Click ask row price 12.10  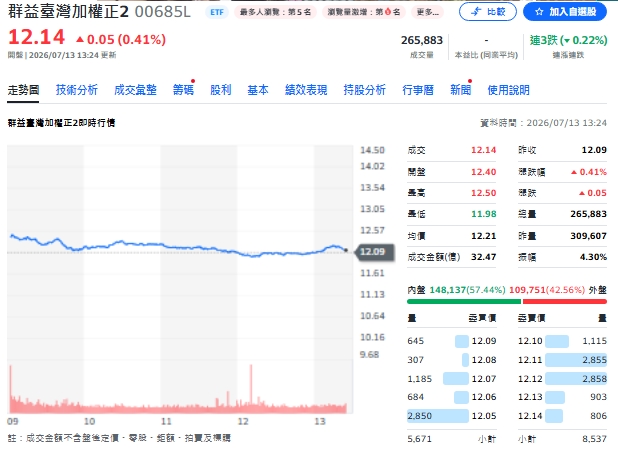click(x=530, y=341)
